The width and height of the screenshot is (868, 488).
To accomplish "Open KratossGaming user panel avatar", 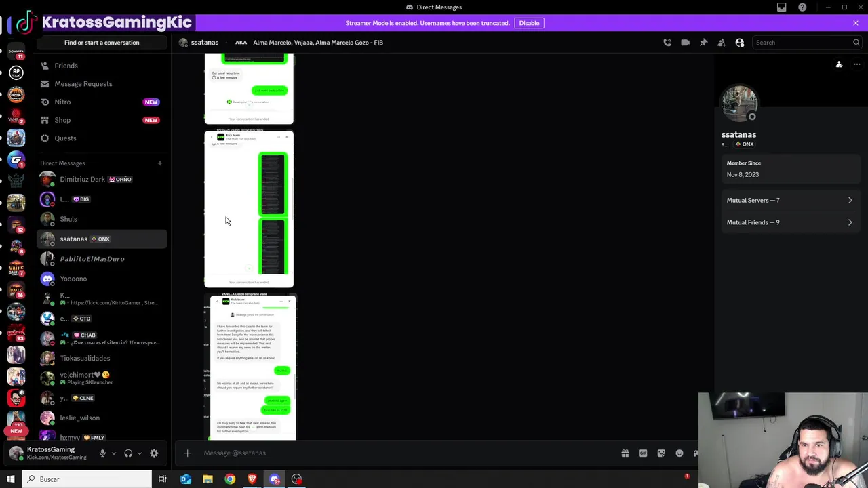I will pyautogui.click(x=16, y=453).
